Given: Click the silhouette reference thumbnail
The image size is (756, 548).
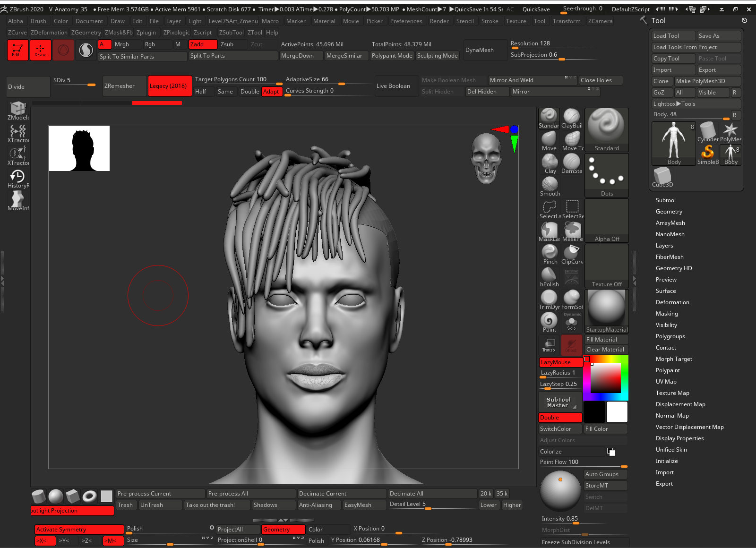Looking at the screenshot, I should pos(79,148).
